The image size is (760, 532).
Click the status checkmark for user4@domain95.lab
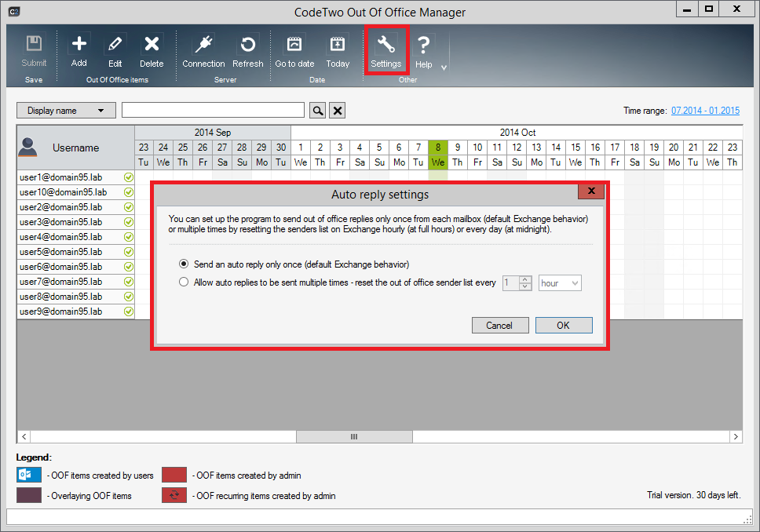click(129, 237)
